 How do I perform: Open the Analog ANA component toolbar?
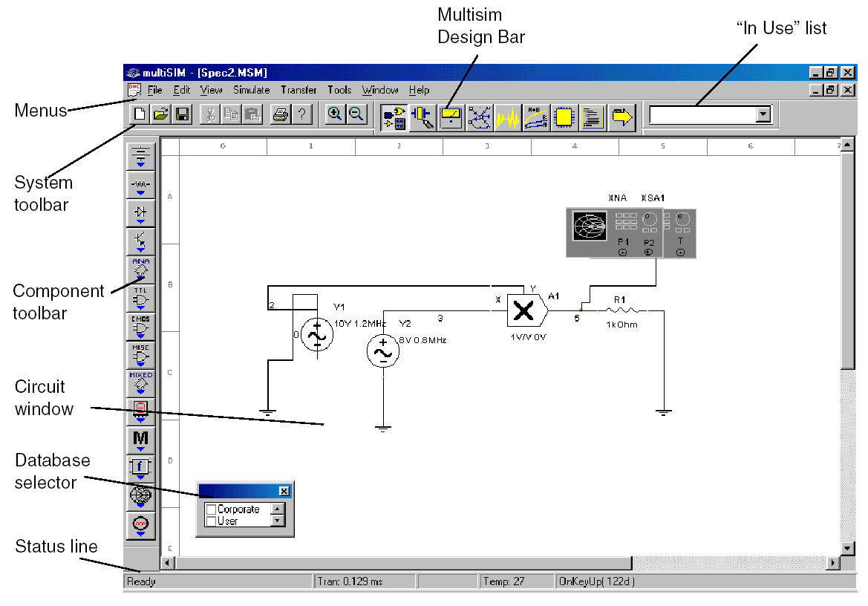point(140,270)
